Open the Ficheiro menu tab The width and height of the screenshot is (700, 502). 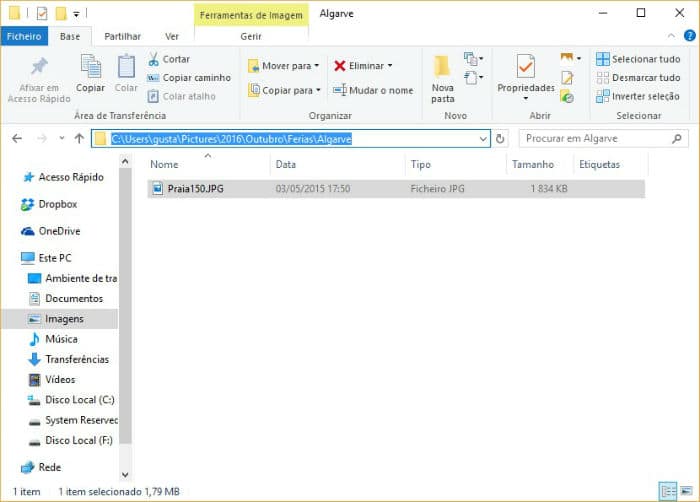24,36
